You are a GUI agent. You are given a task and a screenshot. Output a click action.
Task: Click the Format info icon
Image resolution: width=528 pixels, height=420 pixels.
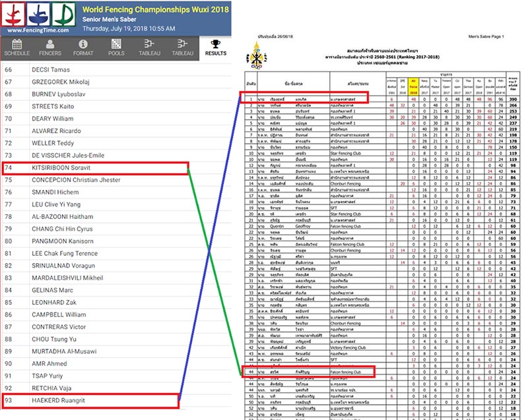click(x=83, y=44)
